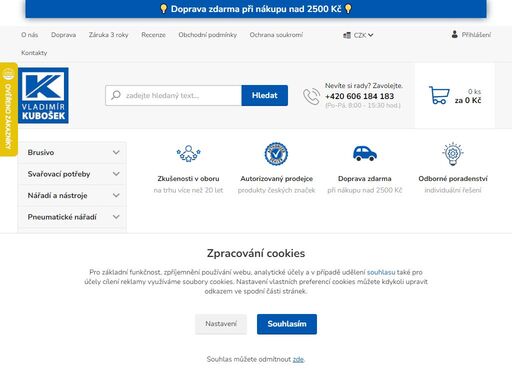This screenshot has width=512, height=384.
Task: Expand the Brusivo category chevron
Action: click(116, 152)
